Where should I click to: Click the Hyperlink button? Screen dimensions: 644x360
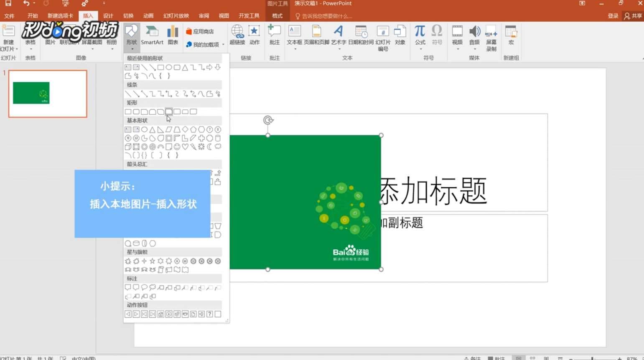[237, 35]
